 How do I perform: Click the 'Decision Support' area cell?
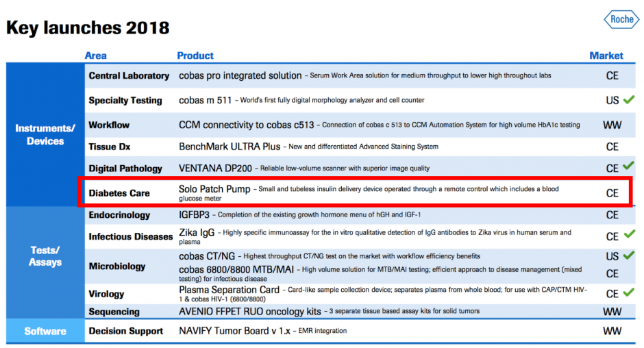click(125, 331)
